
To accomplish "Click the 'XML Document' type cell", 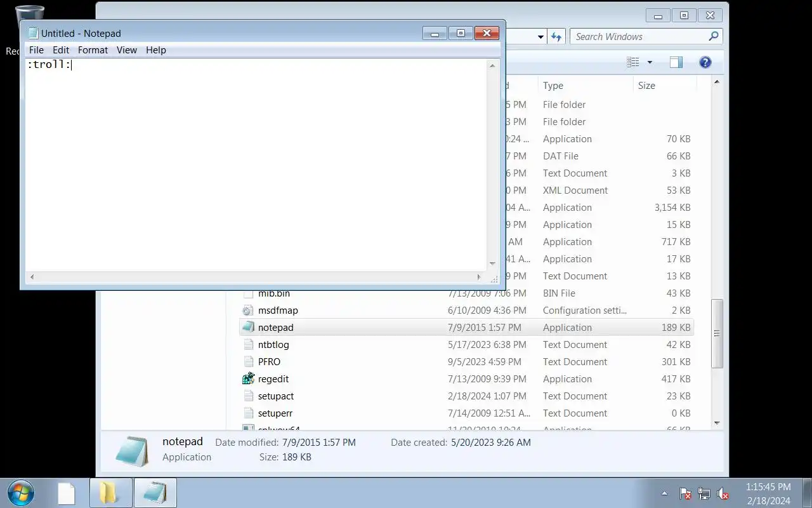I will click(575, 190).
